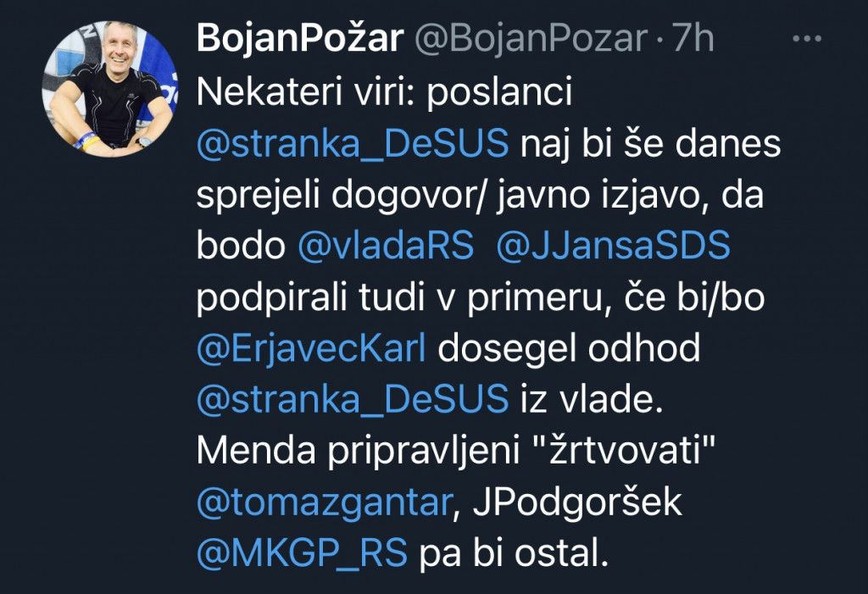Click the @BojanPozar handle in header

coord(531,39)
